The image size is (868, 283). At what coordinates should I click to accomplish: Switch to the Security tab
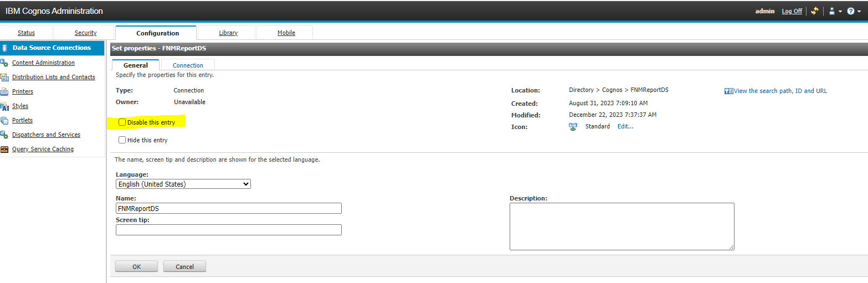(x=86, y=33)
